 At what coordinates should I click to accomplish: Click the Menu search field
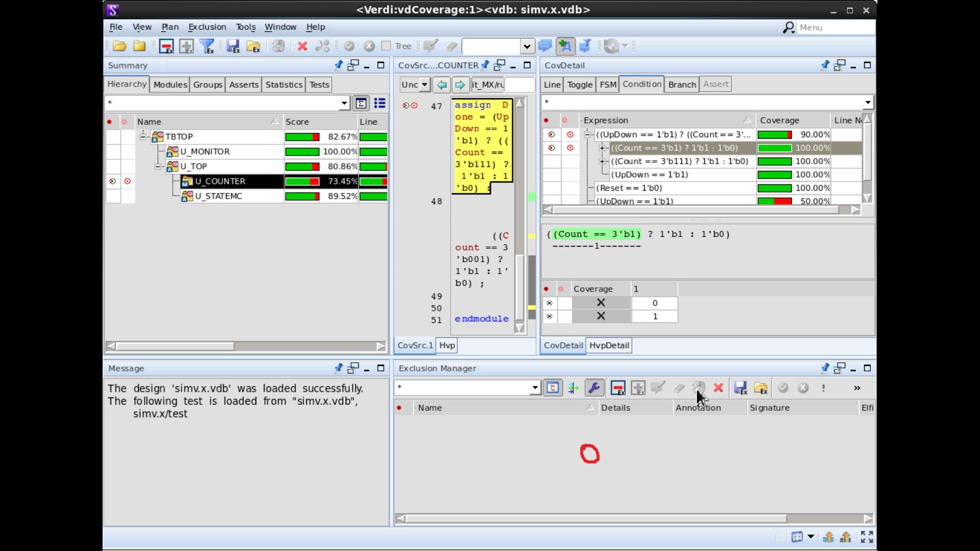point(836,28)
